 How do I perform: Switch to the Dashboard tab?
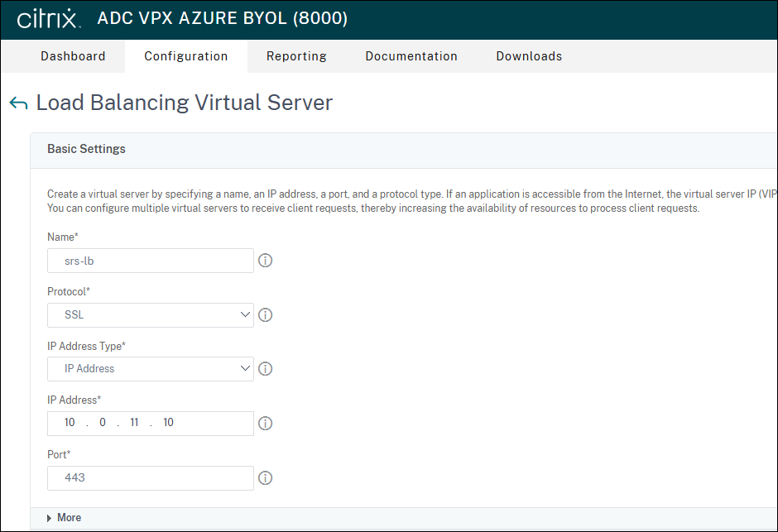coord(73,56)
